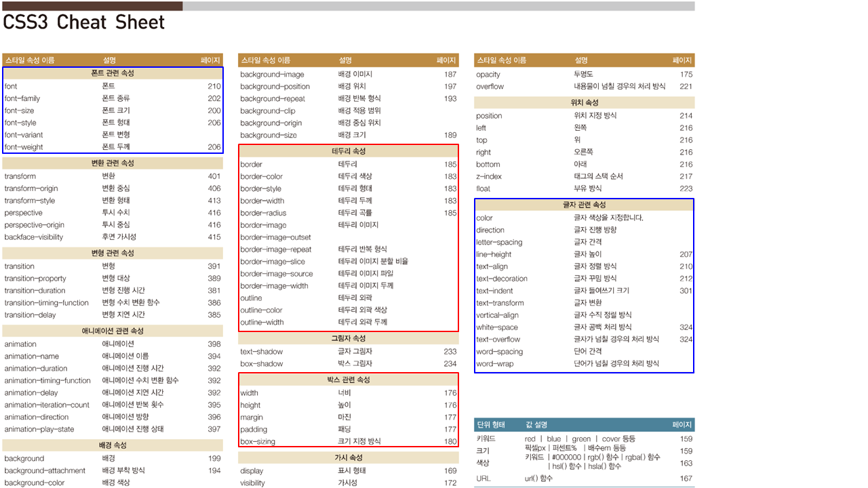Click page number 189 for background-size

tap(450, 136)
